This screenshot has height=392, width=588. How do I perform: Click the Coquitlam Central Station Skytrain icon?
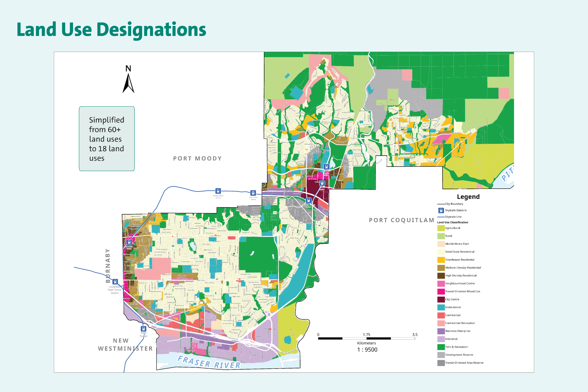[x=309, y=201]
